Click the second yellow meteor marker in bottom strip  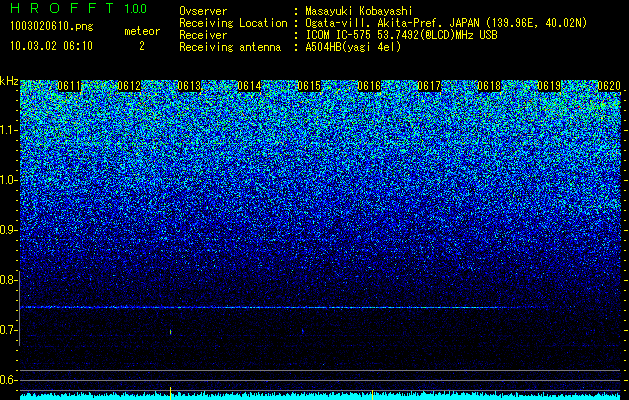(373, 394)
